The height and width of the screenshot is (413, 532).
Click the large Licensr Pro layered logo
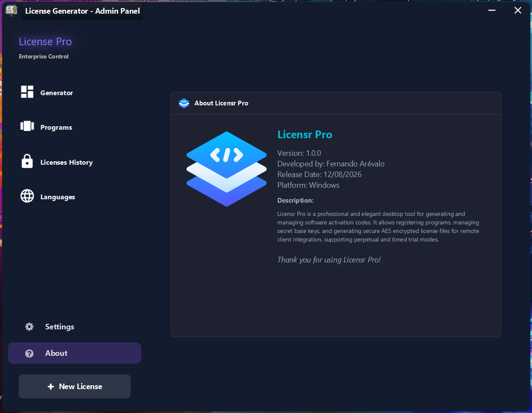pyautogui.click(x=227, y=169)
